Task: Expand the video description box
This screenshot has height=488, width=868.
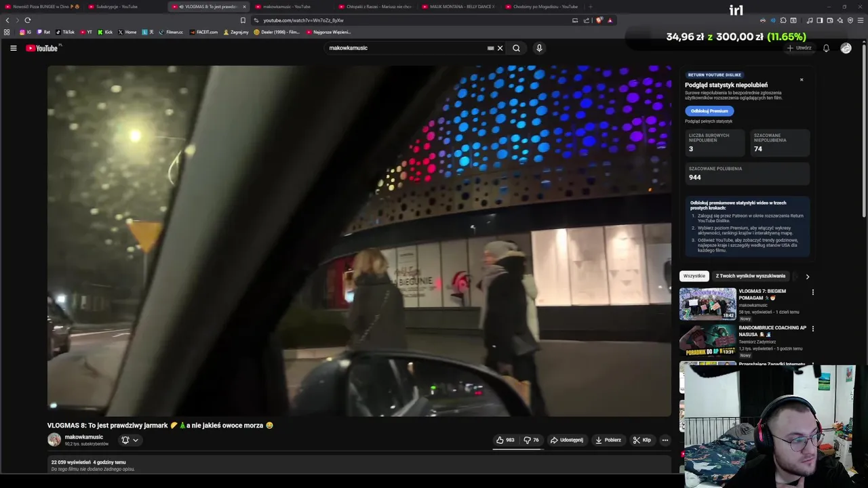Action: [x=359, y=466]
